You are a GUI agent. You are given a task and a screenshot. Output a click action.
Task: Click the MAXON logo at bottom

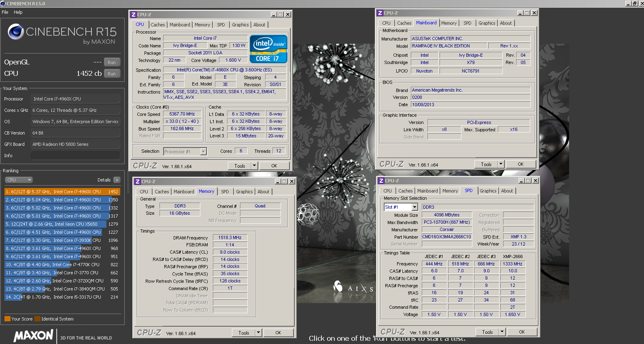(x=33, y=335)
